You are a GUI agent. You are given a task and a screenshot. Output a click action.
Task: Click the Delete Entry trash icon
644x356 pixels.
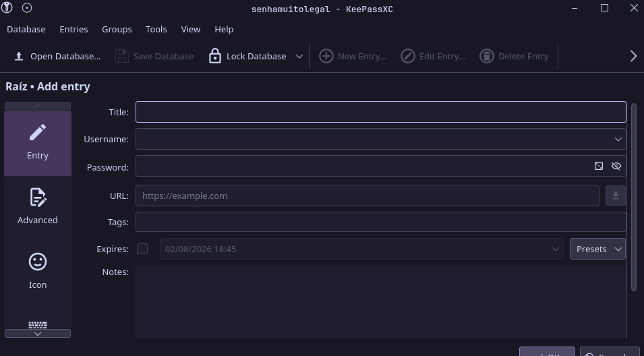click(x=487, y=56)
